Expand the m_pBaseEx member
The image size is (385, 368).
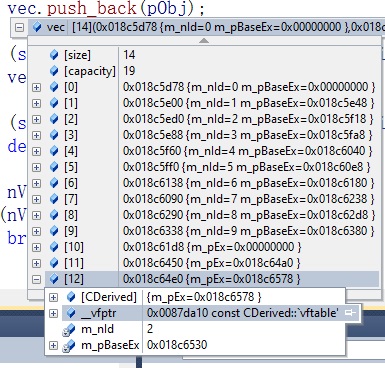pyautogui.click(x=53, y=345)
